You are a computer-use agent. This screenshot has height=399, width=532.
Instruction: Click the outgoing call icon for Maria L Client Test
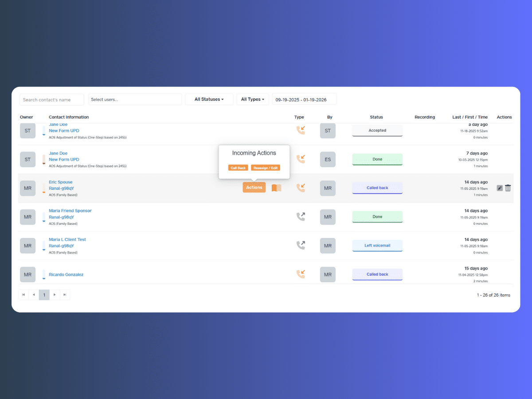pyautogui.click(x=301, y=245)
